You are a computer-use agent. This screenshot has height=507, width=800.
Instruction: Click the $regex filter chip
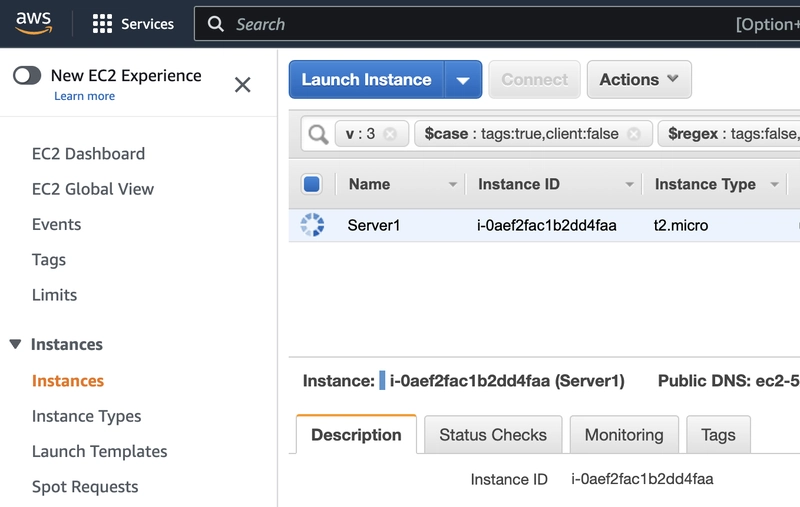pyautogui.click(x=730, y=134)
